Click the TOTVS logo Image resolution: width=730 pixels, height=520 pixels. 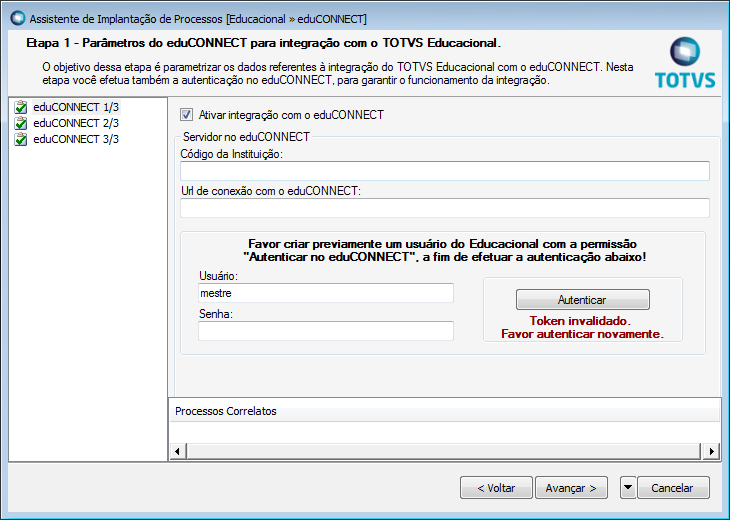coord(684,64)
